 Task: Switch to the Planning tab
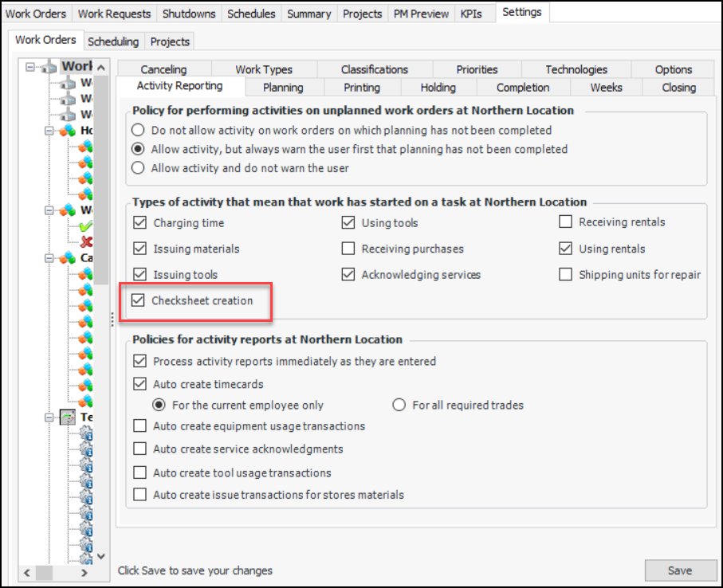click(283, 87)
